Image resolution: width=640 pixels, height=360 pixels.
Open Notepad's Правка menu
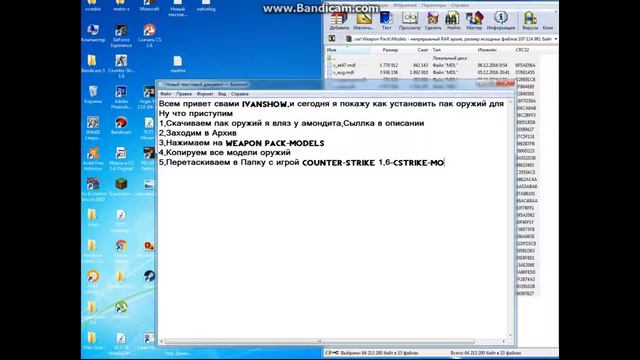[184, 94]
